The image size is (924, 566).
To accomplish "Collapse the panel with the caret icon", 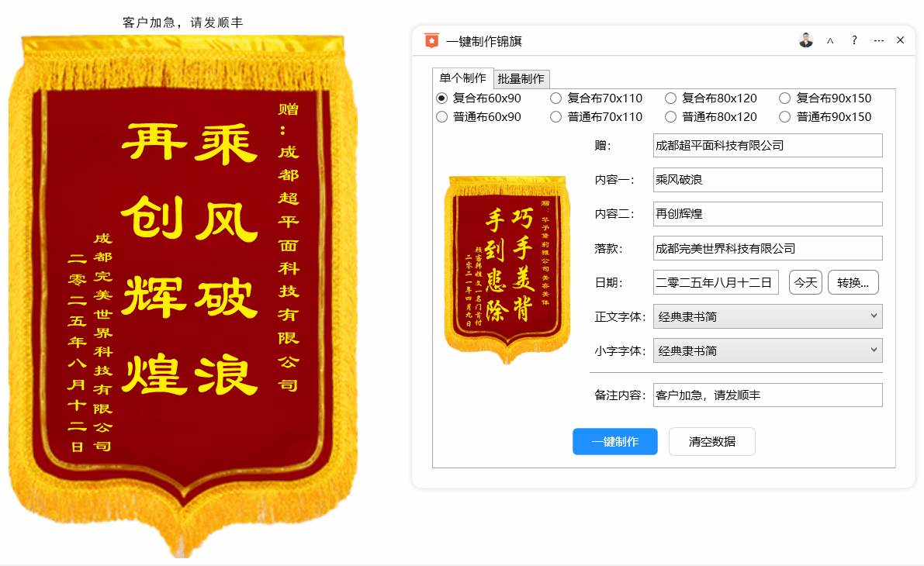I will click(x=829, y=40).
